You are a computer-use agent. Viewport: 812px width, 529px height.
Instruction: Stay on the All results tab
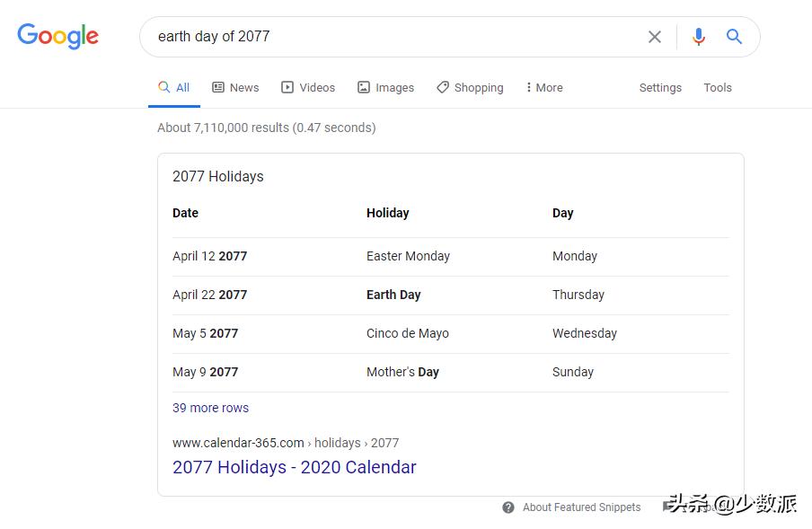(x=173, y=87)
